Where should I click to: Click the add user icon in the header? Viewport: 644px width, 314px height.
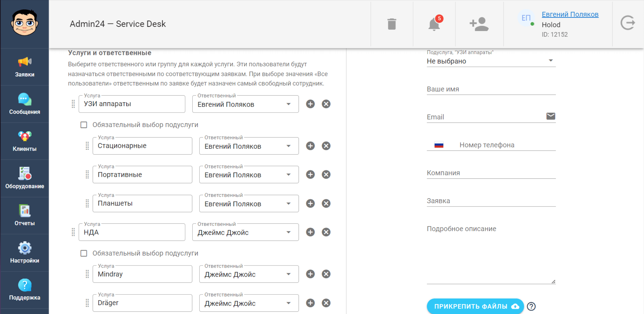479,24
